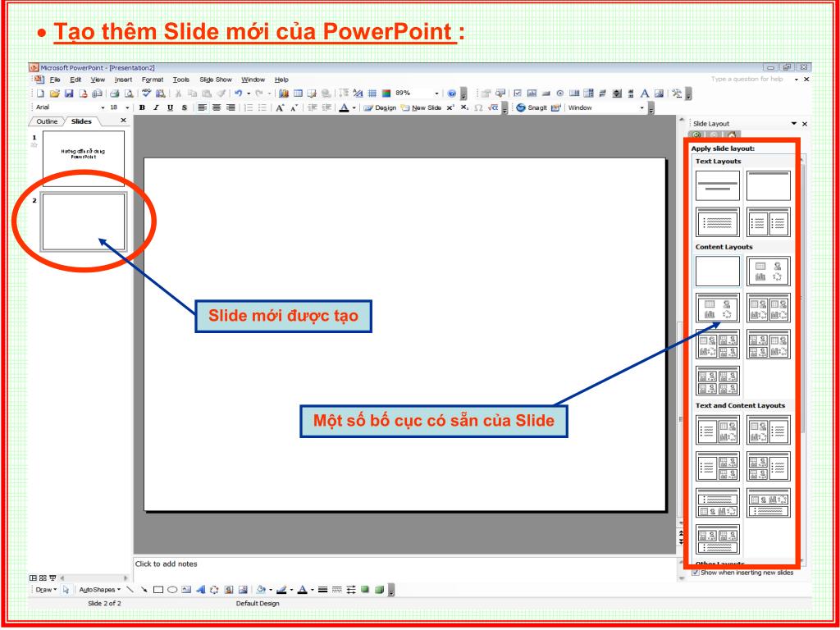Click the New Slide button
840x630 pixels.
422,107
